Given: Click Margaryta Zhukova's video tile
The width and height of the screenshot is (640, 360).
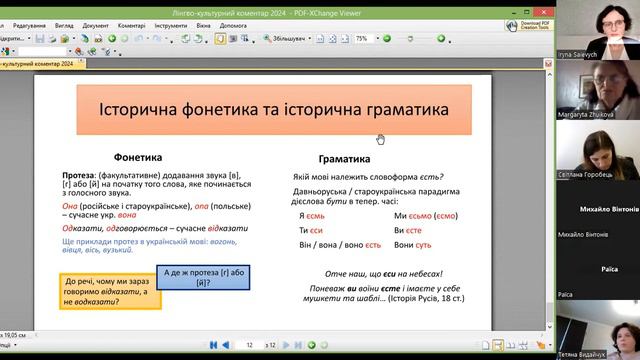Looking at the screenshot, I should [598, 90].
